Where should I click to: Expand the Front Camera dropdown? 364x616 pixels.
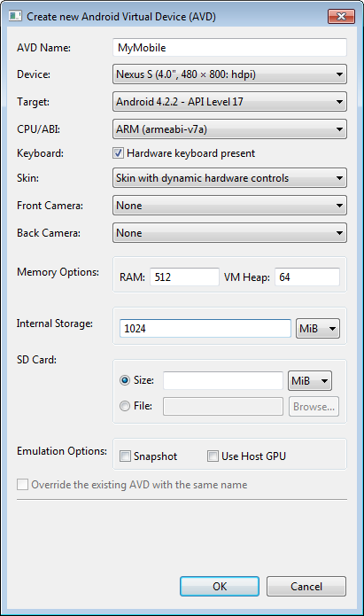coord(229,206)
